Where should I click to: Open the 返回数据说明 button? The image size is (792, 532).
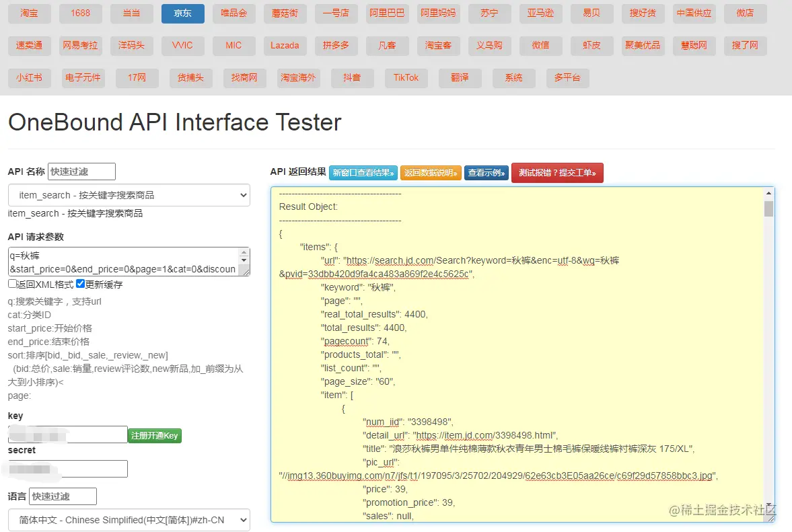tap(431, 173)
